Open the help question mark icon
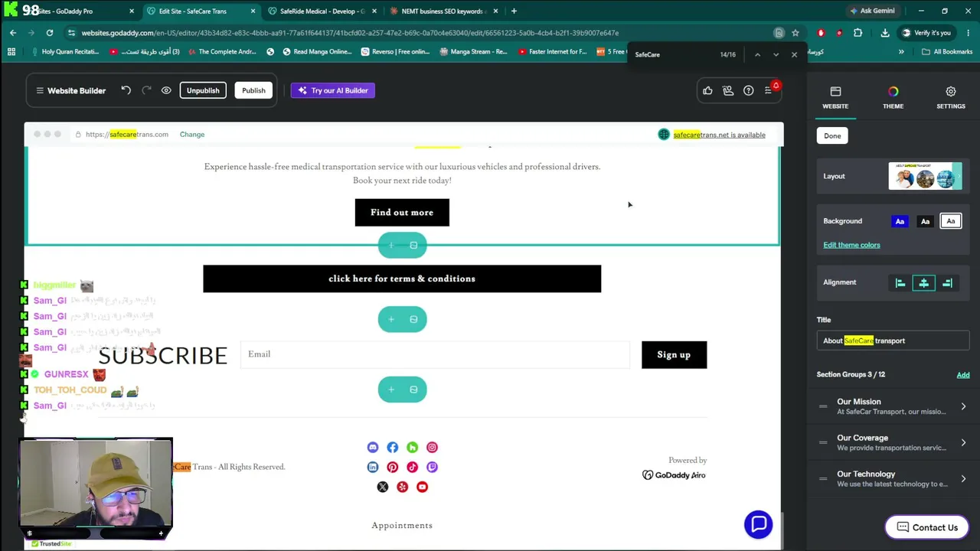980x551 pixels. pyautogui.click(x=748, y=90)
